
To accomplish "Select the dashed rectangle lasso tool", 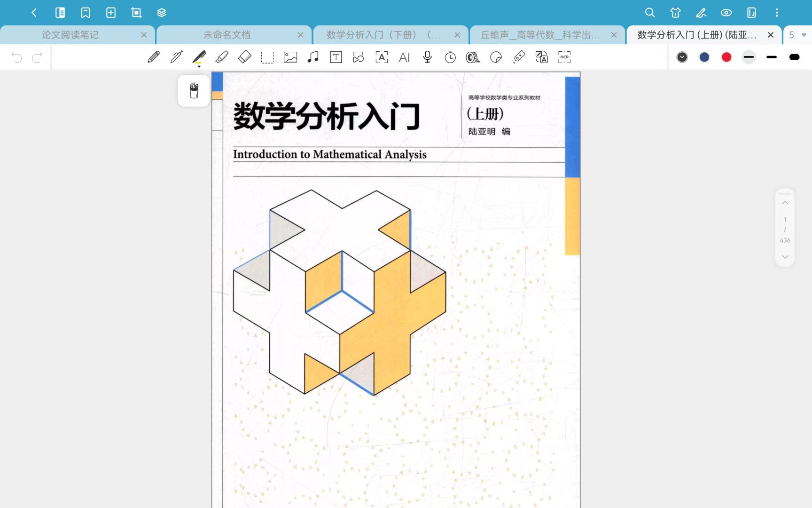I will point(267,57).
